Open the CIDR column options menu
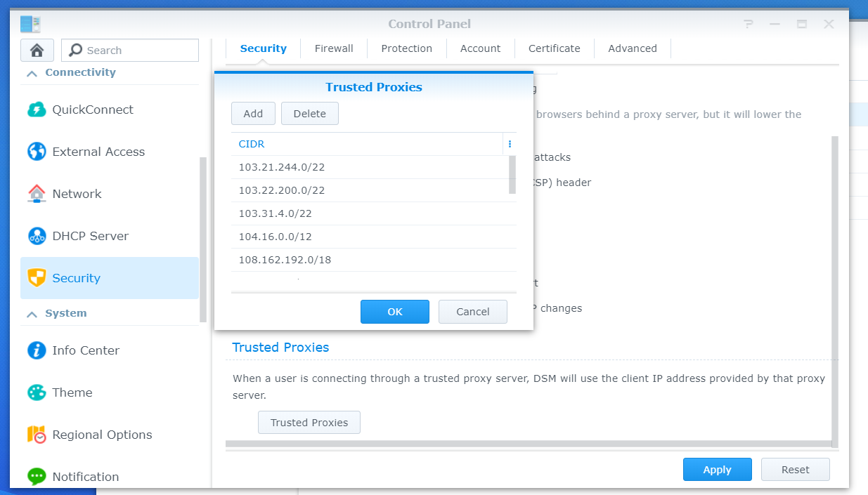This screenshot has width=868, height=495. tap(510, 144)
